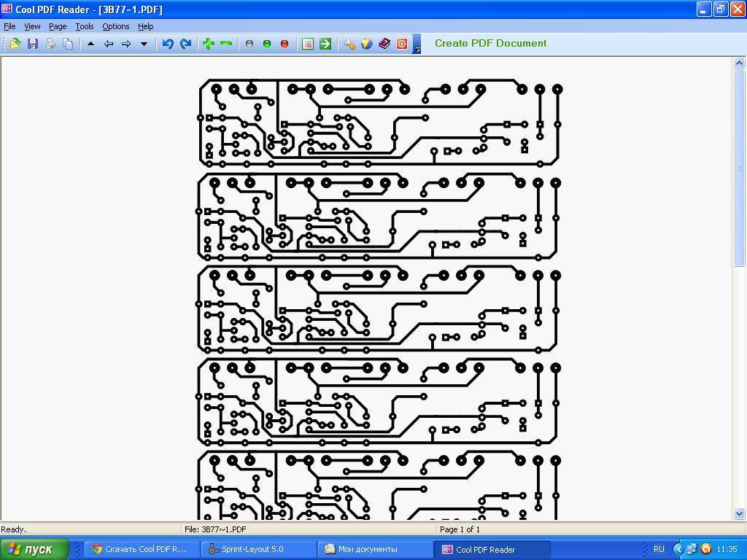Rotate page counterclockwise icon

pos(168,44)
